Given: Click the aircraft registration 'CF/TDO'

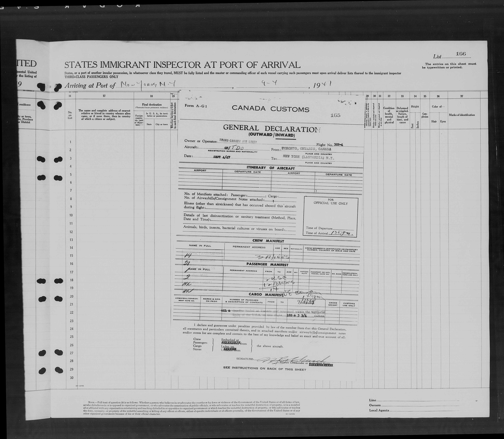Looking at the screenshot, I should point(234,148).
